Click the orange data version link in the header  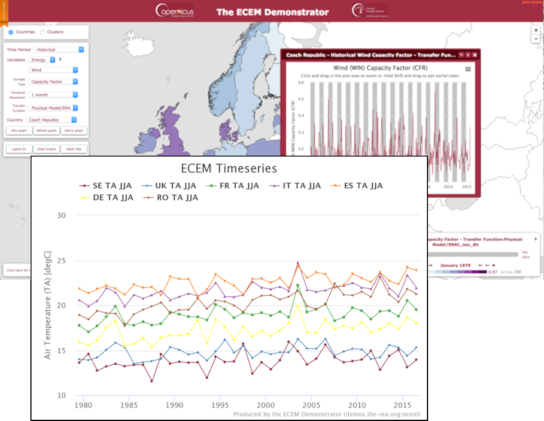click(532, 2)
